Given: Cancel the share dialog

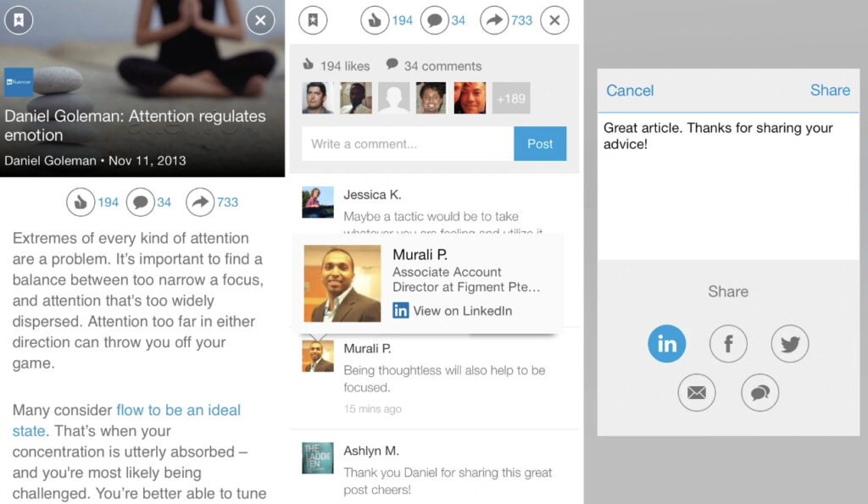Looking at the screenshot, I should (630, 90).
